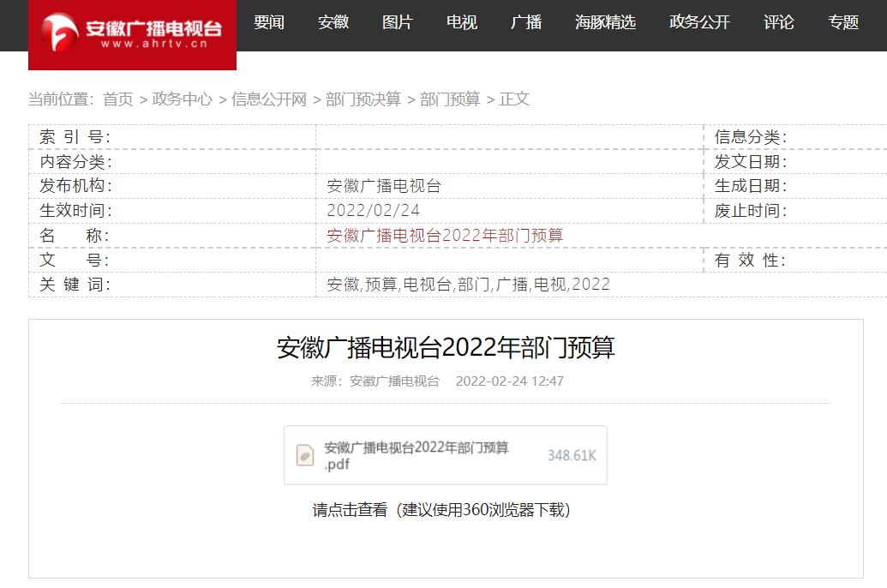This screenshot has height=588, width=887.
Task: Select 专题 in the top menu
Action: [x=843, y=22]
